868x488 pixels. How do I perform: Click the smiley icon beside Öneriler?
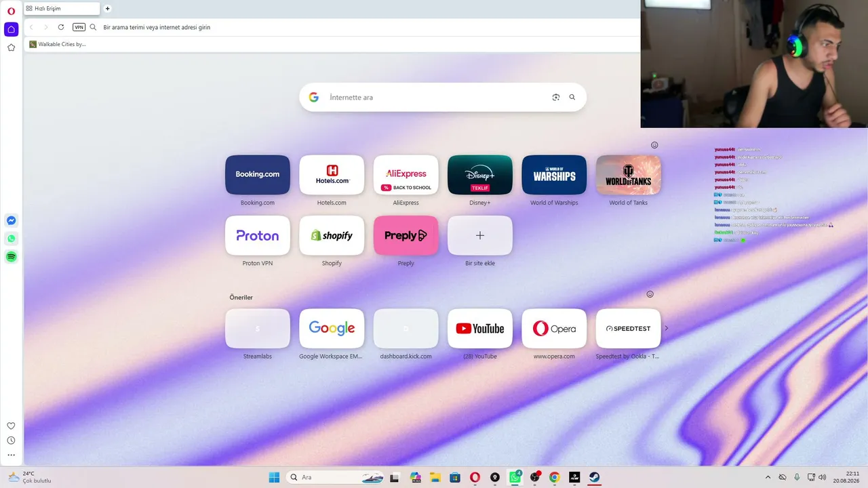[650, 294]
